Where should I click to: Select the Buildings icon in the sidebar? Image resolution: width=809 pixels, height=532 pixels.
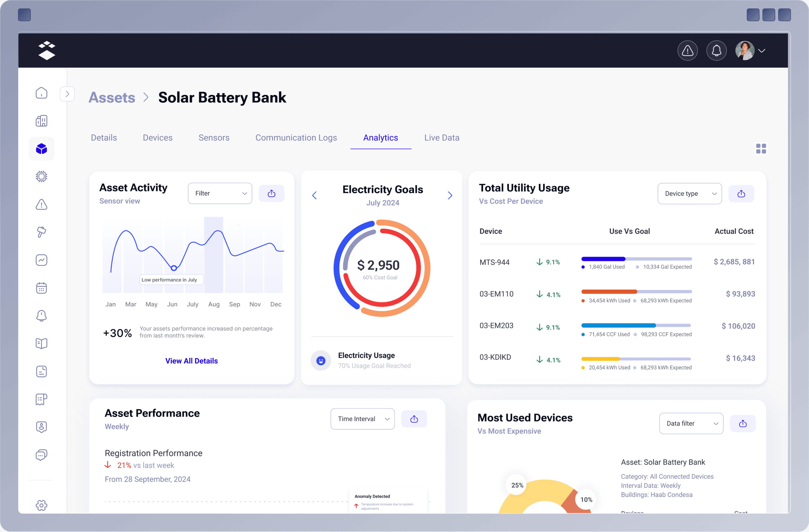point(41,121)
